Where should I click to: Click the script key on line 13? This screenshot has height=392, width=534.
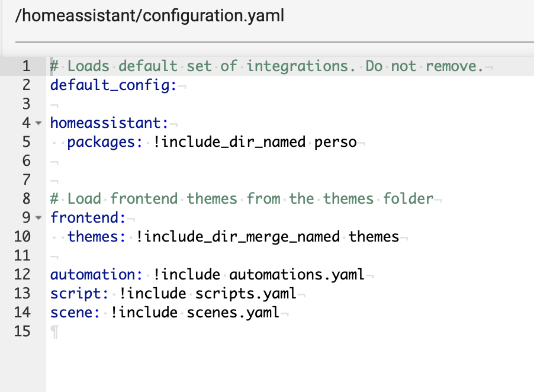[75, 294]
